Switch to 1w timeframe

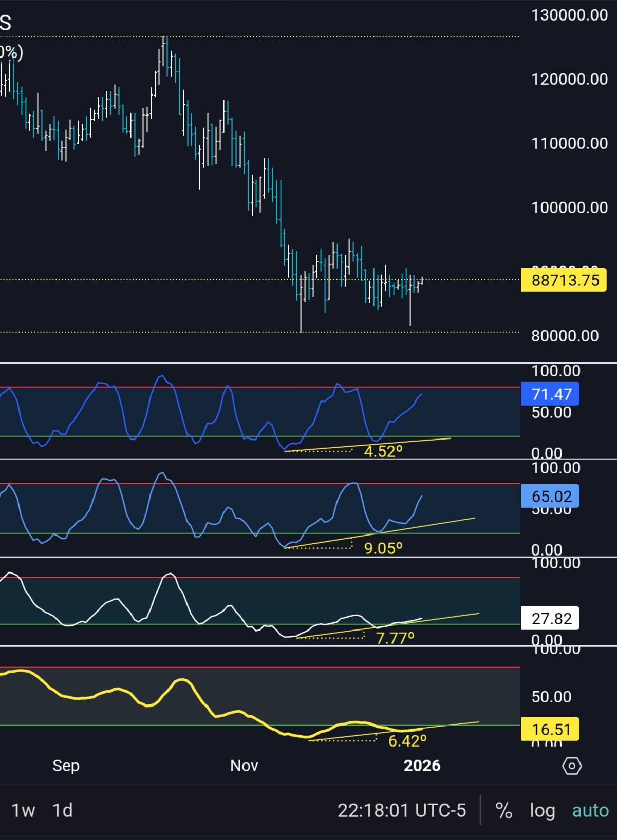[x=23, y=810]
